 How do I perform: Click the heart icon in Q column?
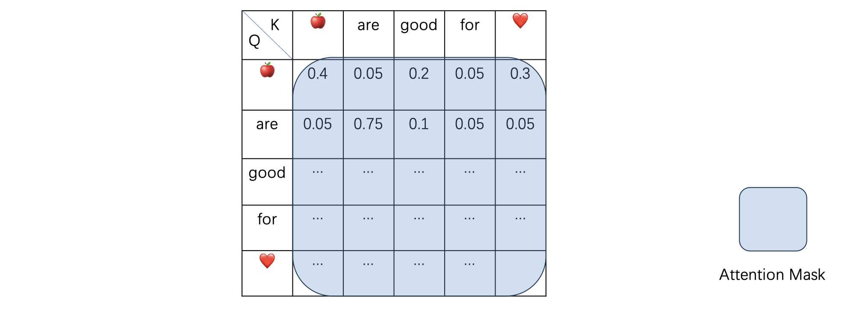(267, 261)
